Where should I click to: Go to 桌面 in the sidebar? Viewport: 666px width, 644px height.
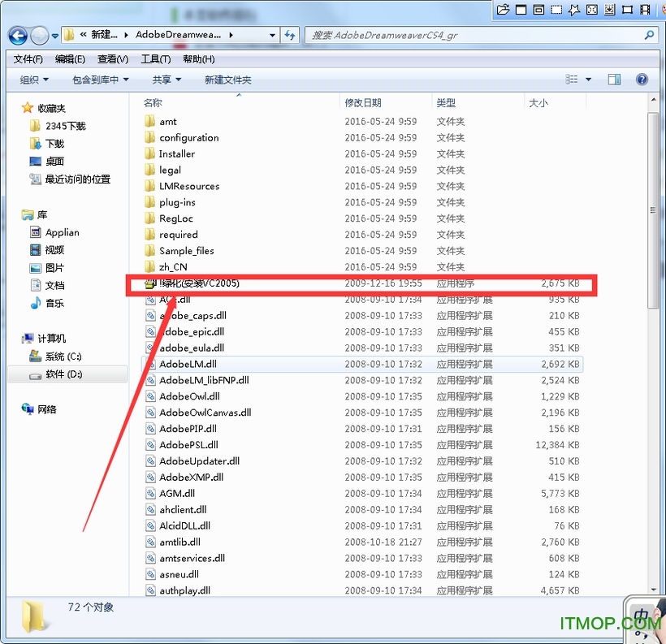click(47, 162)
